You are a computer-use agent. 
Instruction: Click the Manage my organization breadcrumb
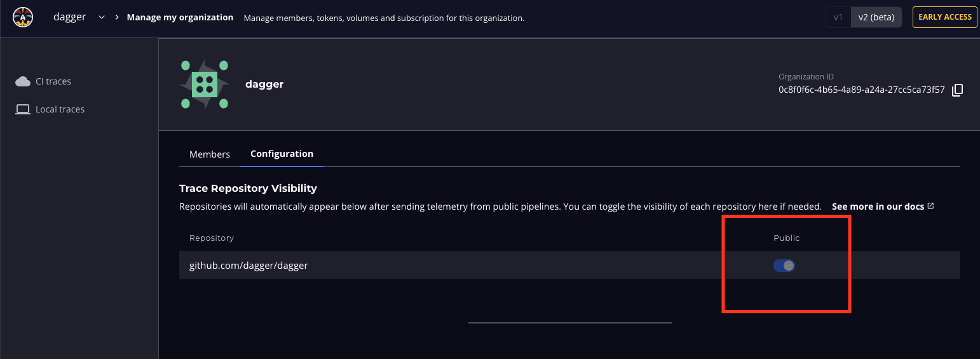click(180, 17)
